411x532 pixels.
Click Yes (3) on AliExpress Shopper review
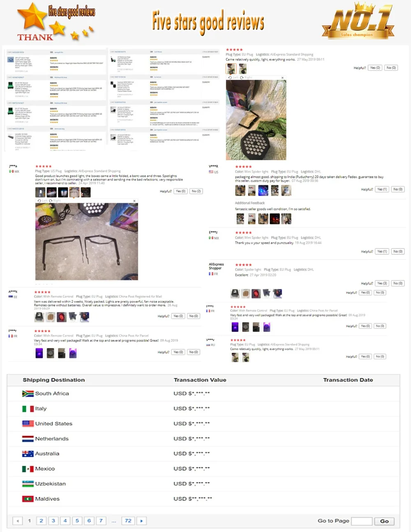[x=382, y=283]
